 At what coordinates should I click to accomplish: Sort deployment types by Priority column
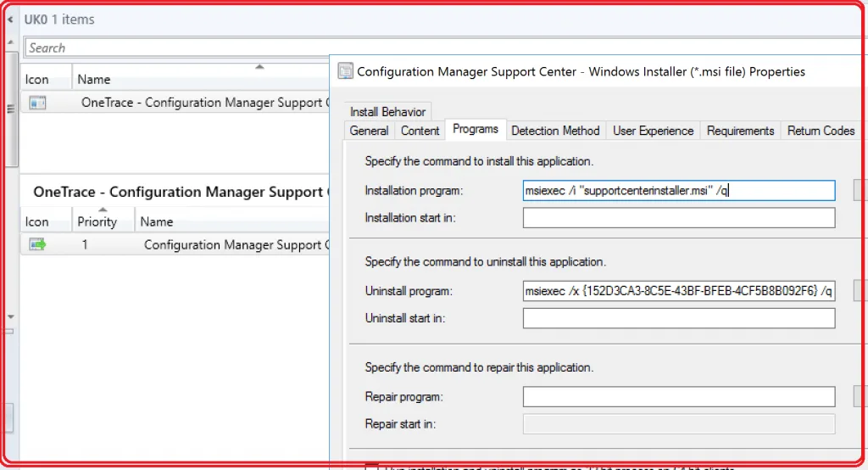[103, 221]
